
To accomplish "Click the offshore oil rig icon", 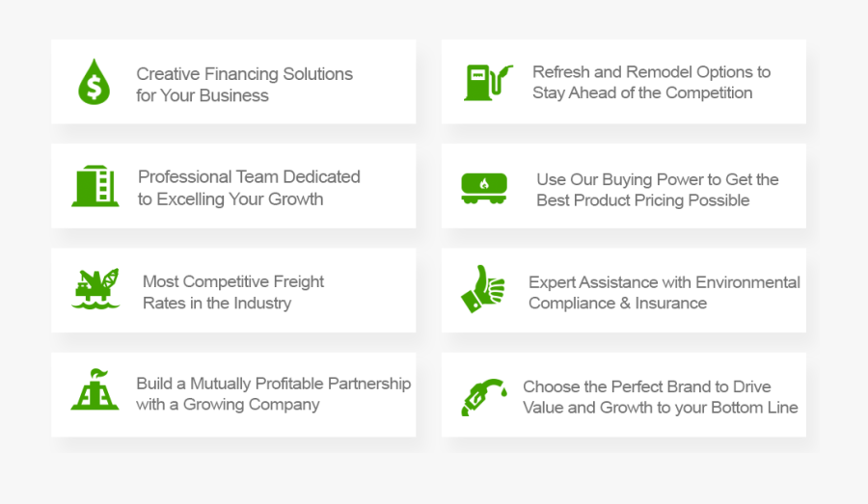I will pos(96,289).
